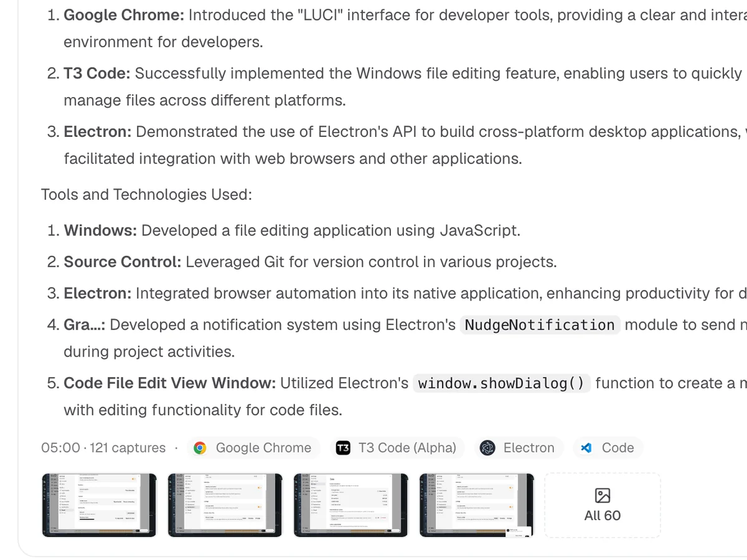
Task: Click the Tools and Technologies Used heading
Action: point(146,195)
